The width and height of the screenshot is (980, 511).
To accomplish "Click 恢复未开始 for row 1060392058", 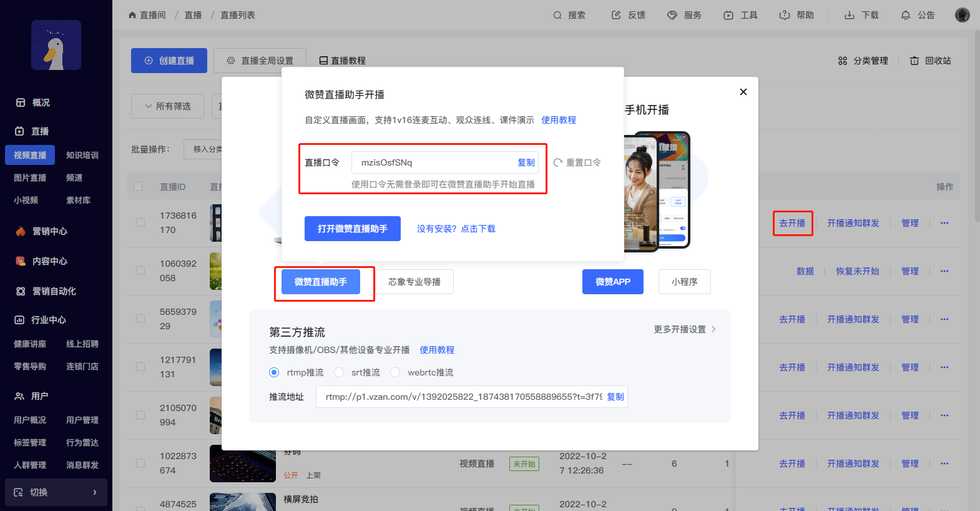I will coord(858,271).
